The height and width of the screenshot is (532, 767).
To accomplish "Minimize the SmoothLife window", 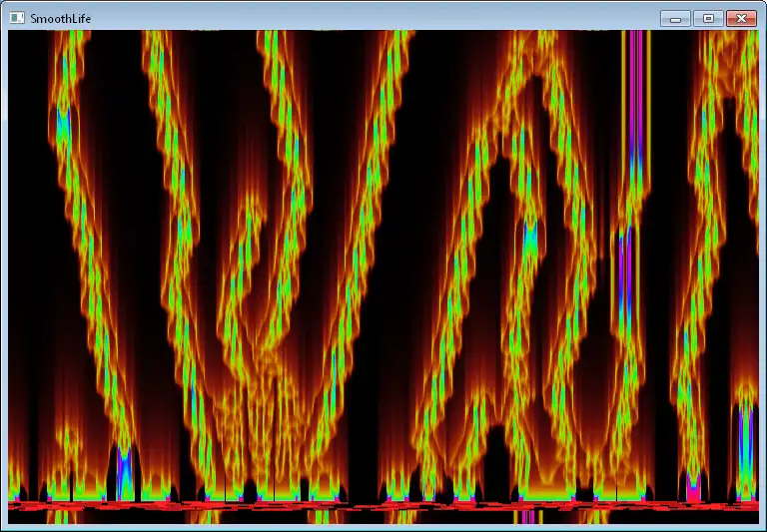I will [x=675, y=19].
